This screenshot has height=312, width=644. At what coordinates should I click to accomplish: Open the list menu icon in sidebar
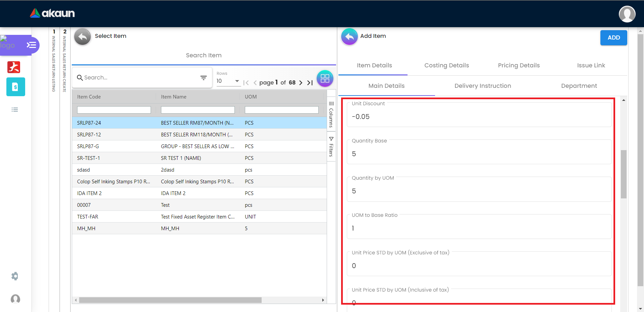pyautogui.click(x=15, y=110)
